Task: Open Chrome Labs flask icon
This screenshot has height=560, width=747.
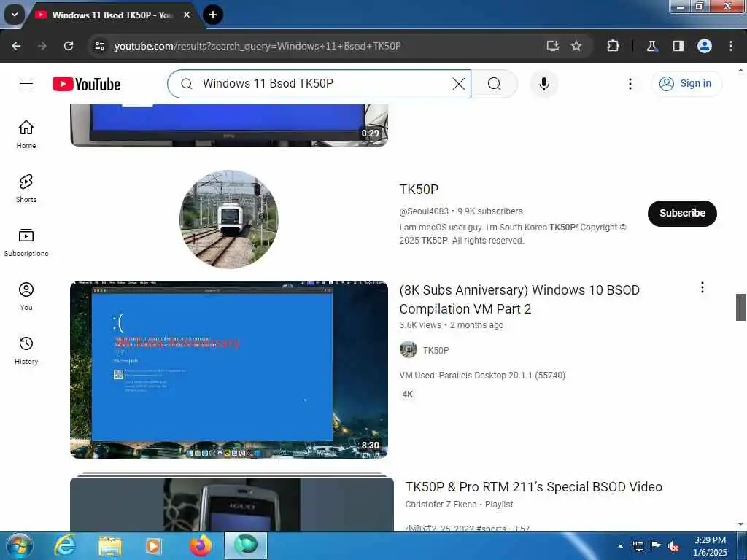Action: click(x=651, y=46)
